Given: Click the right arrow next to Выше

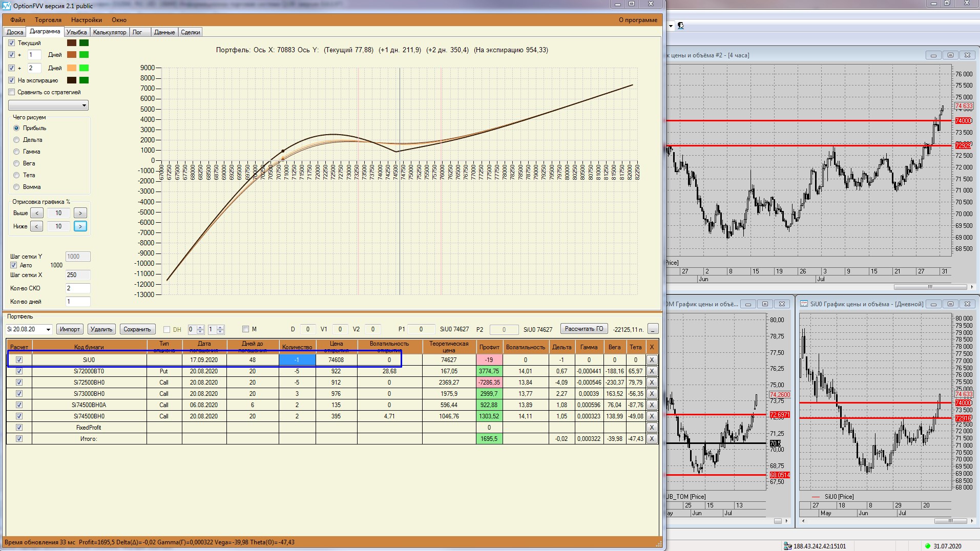Looking at the screenshot, I should click(80, 213).
